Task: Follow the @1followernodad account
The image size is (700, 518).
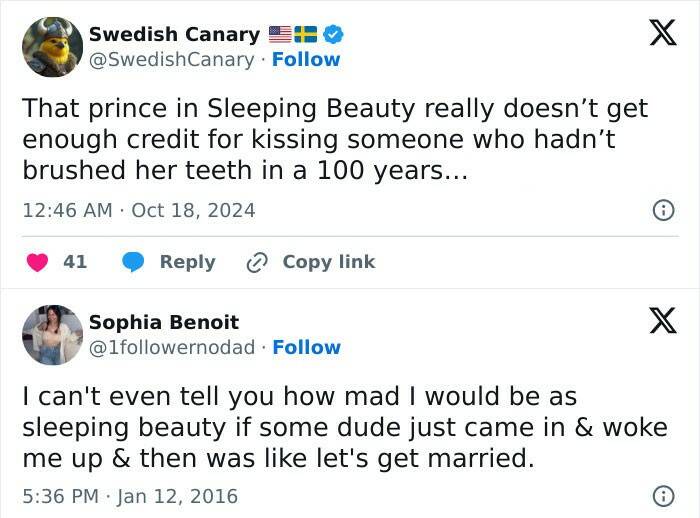Action: click(306, 347)
